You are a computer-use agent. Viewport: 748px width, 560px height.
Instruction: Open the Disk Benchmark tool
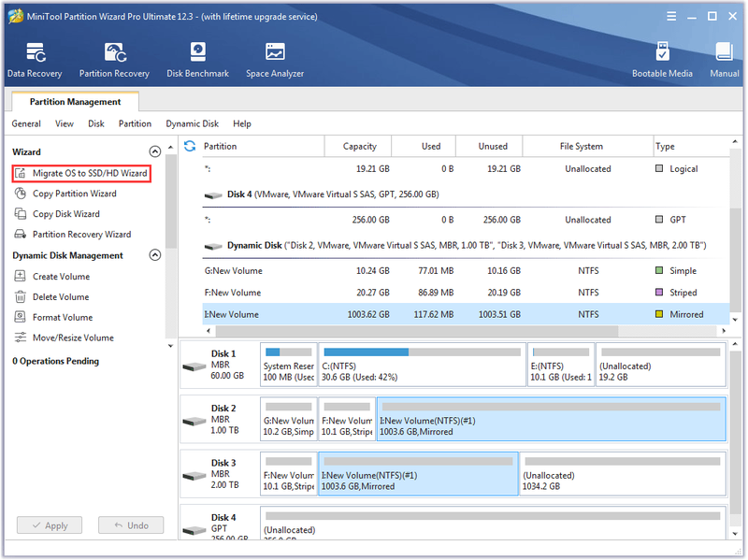coord(197,60)
